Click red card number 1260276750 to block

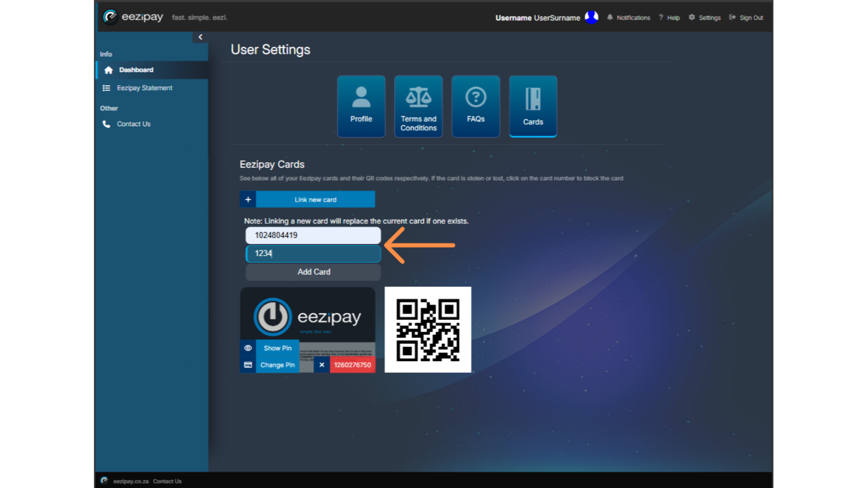tap(353, 365)
